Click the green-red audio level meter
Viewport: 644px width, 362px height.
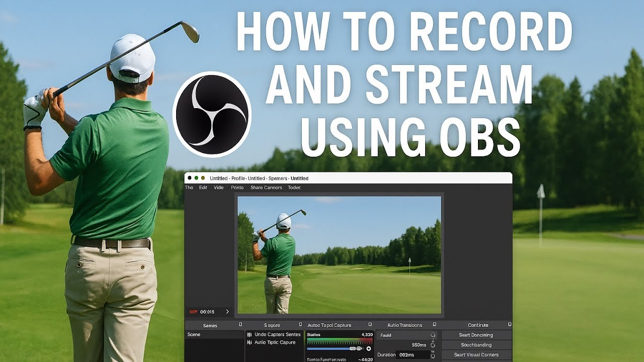(x=340, y=340)
